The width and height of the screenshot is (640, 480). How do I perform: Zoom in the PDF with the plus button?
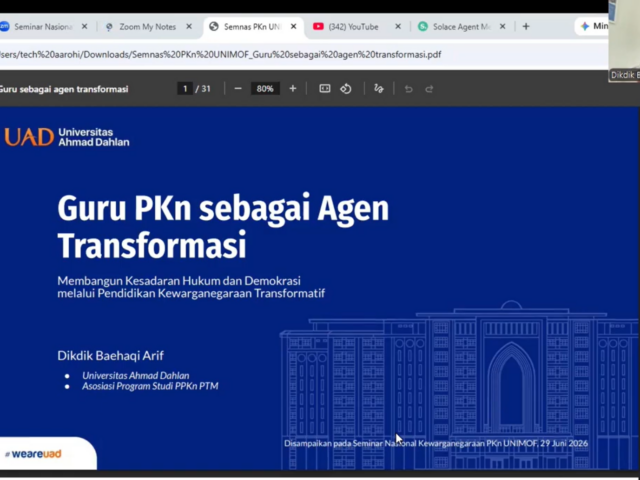click(x=293, y=89)
